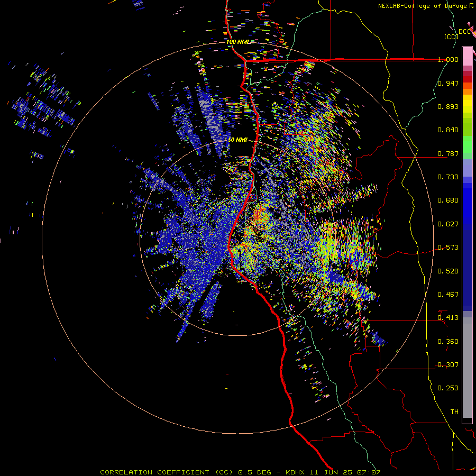The image size is (476, 476).
Task: Select the 0.947 legend value
Action: coord(448,83)
